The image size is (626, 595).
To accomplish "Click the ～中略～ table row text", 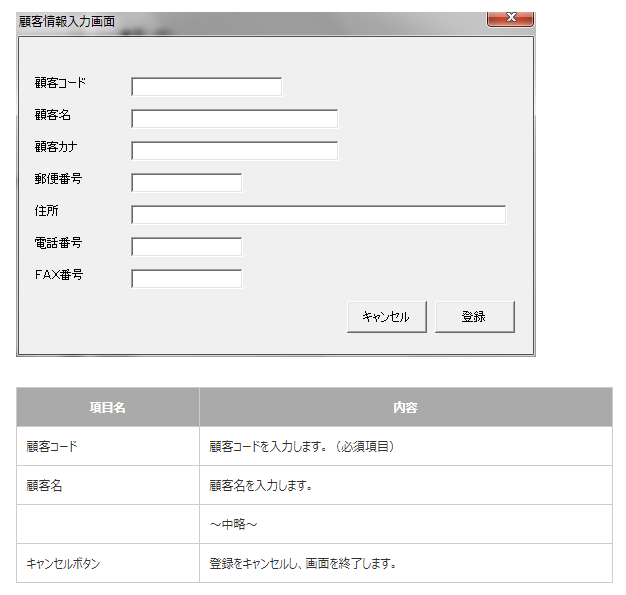I will click(x=234, y=525).
